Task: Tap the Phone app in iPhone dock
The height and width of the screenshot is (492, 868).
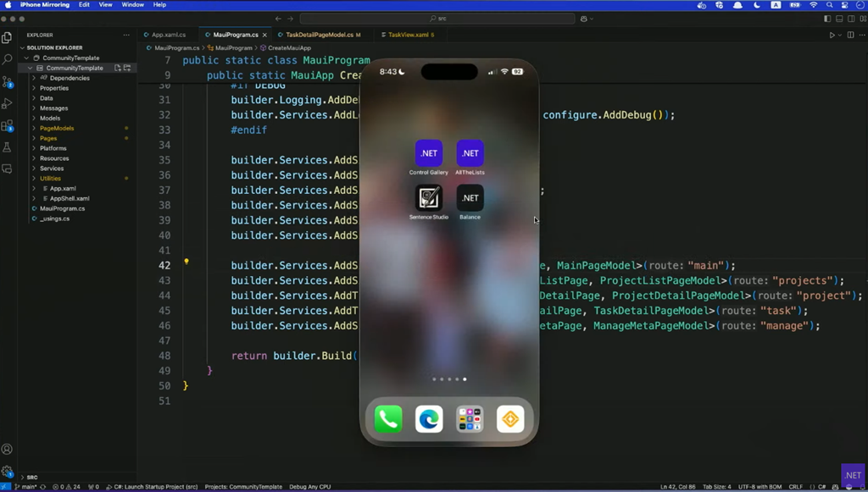Action: point(388,419)
